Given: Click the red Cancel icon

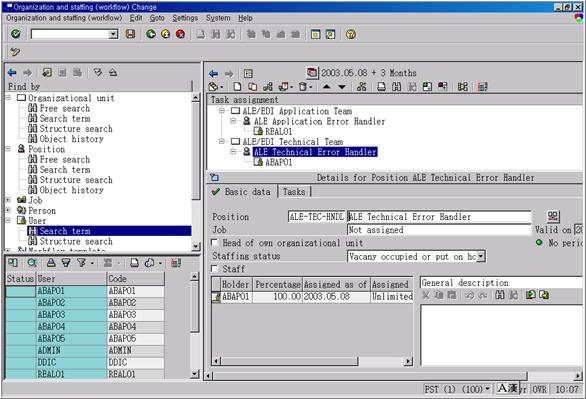Looking at the screenshot, I should (181, 34).
